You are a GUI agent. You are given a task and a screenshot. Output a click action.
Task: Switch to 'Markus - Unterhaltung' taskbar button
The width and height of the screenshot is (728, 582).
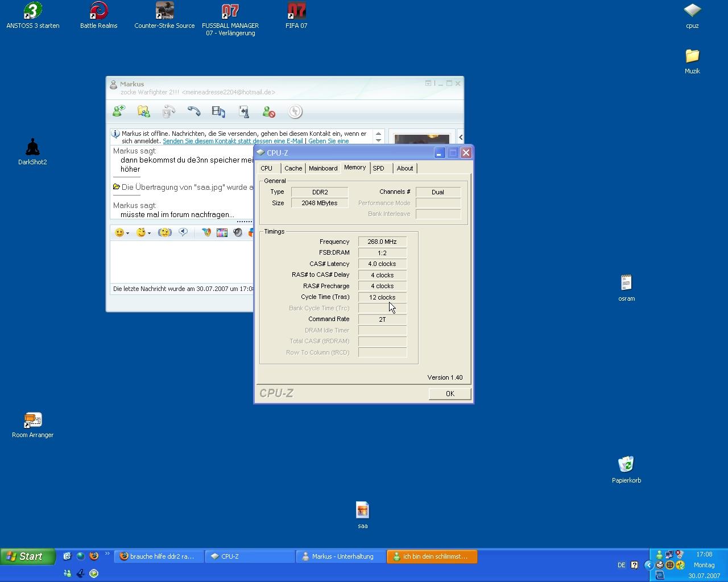(340, 556)
